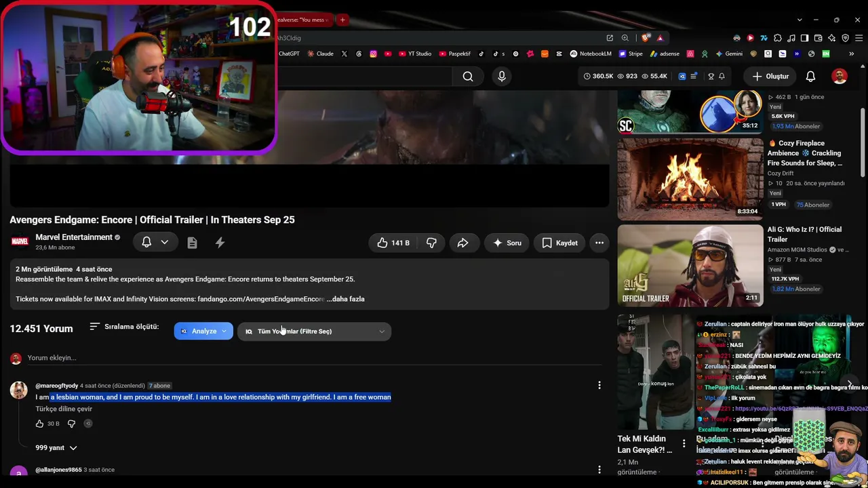Open the @mareogftyody commenter profile

tap(57, 386)
